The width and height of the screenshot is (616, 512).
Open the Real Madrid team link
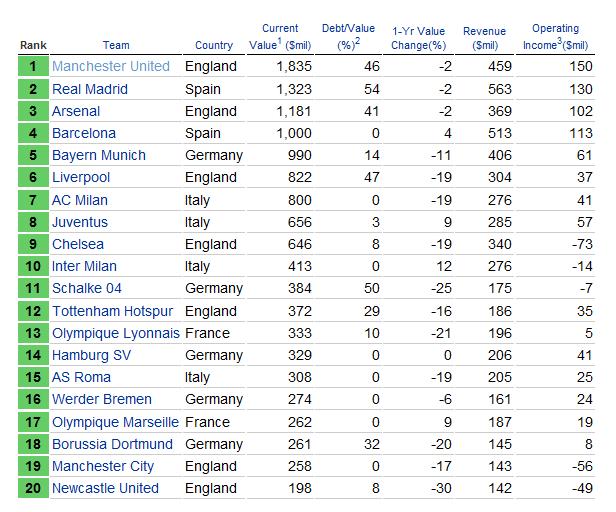[x=90, y=89]
